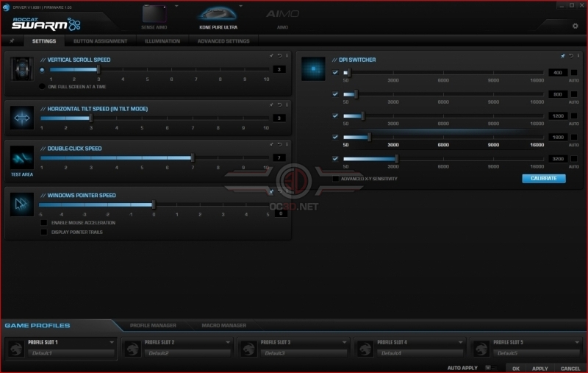
Task: Select One Full Screen At A Time option
Action: [42, 87]
